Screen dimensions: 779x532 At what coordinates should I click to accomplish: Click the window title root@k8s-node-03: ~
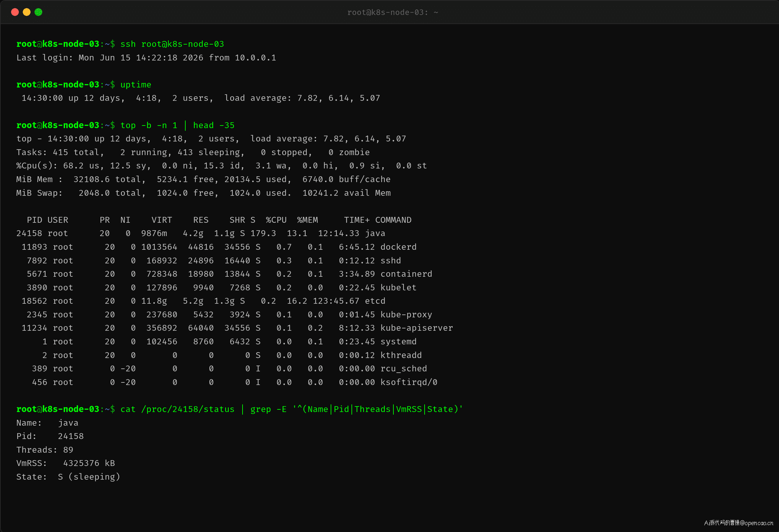tap(392, 12)
